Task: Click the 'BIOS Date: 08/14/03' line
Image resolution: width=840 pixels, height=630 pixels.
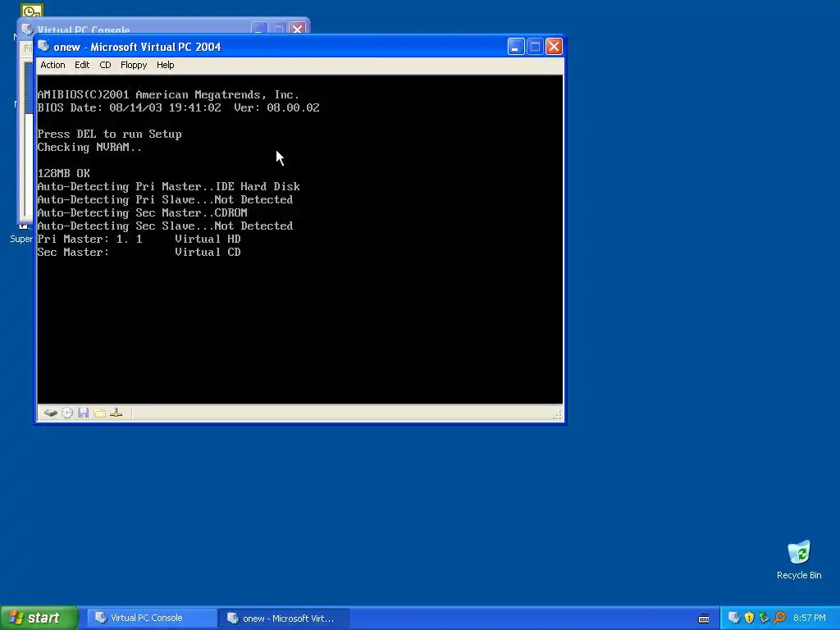Action: [178, 107]
